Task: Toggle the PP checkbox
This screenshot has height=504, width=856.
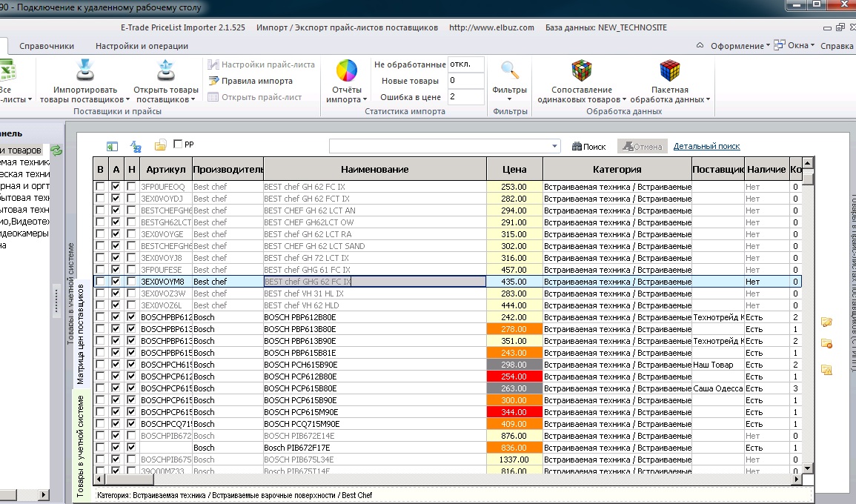Action: tap(177, 144)
